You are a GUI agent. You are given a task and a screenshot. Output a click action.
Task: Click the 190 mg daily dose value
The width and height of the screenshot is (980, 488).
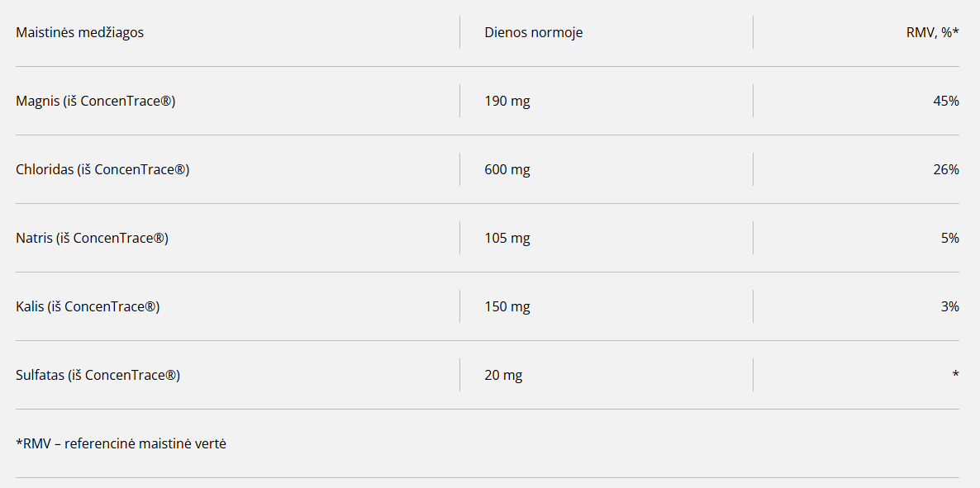[507, 102]
